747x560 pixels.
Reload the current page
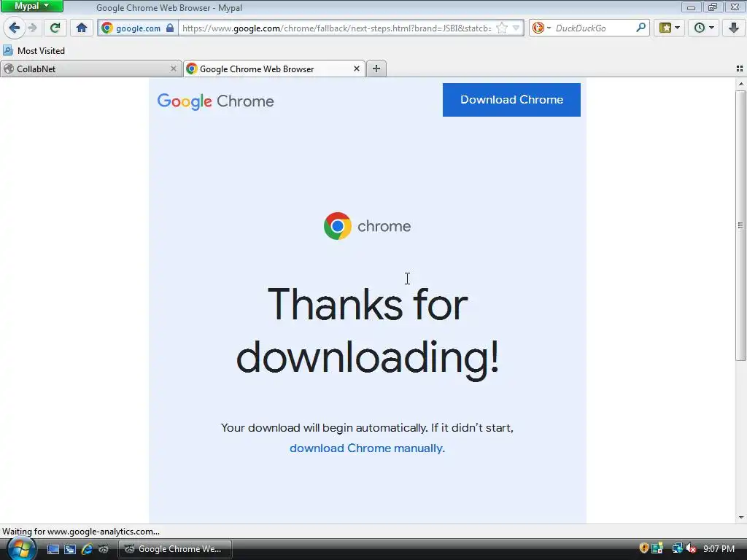pyautogui.click(x=55, y=28)
